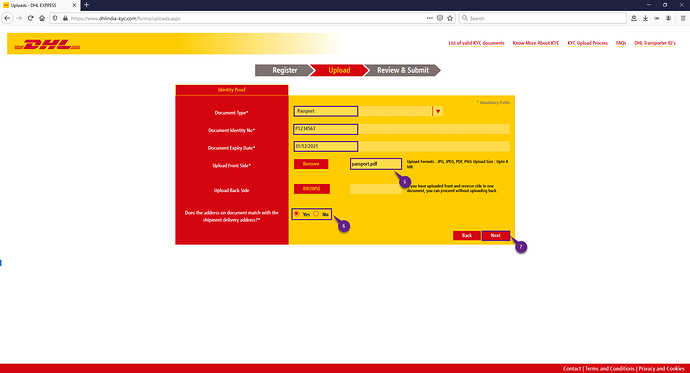The image size is (690, 373).
Task: Open the Contact footer link
Action: click(572, 369)
